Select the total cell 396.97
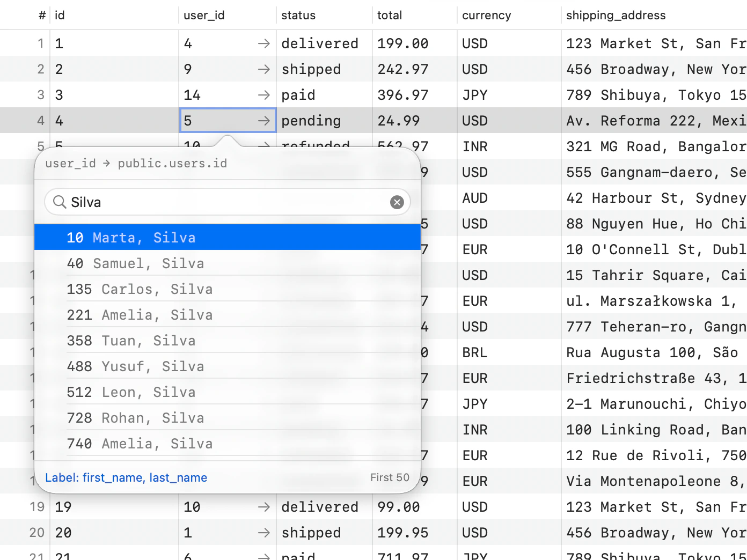747x560 pixels. pyautogui.click(x=415, y=95)
